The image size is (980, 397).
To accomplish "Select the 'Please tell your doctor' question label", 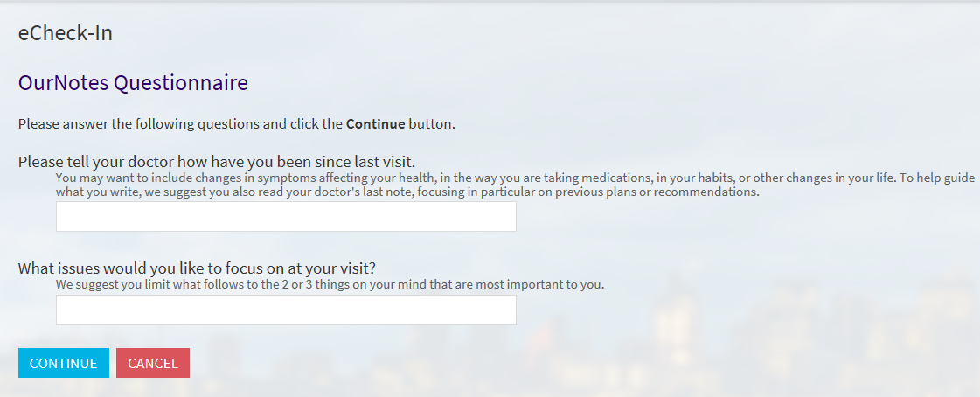I will tap(217, 161).
